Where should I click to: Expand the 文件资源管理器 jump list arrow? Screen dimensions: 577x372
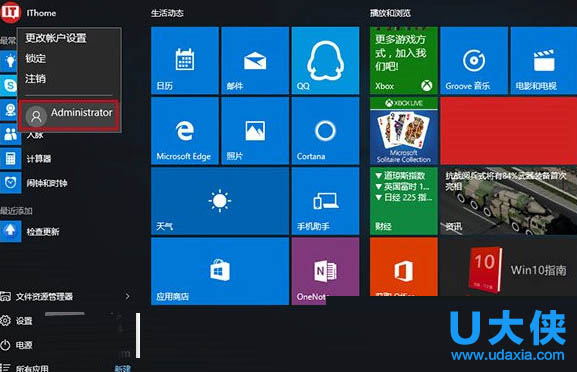tap(127, 296)
